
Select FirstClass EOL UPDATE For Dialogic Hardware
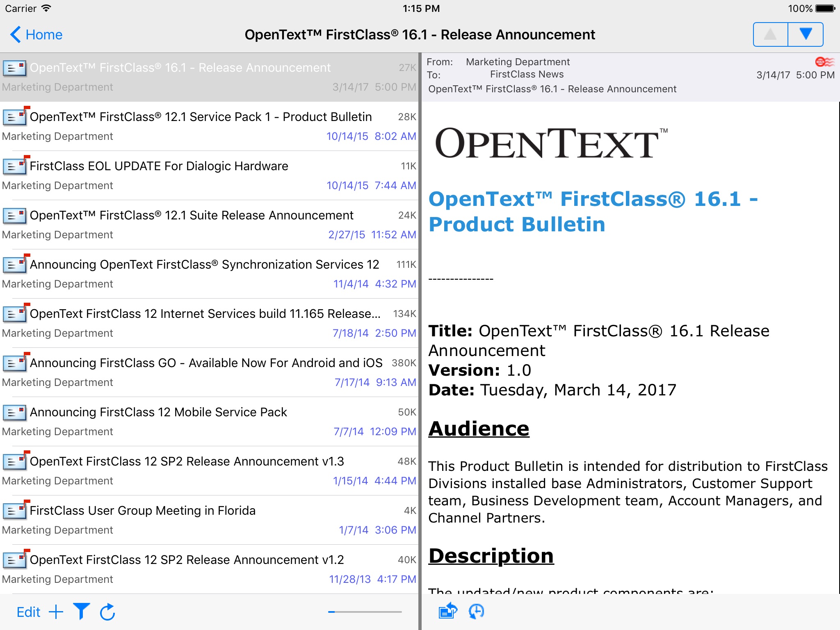(159, 166)
